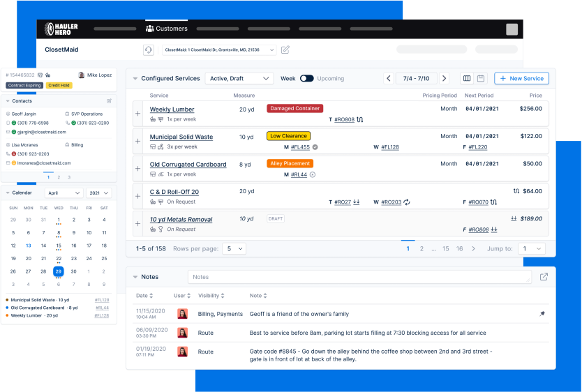Sort notes by User column
The height and width of the screenshot is (392, 582).
[x=182, y=296]
